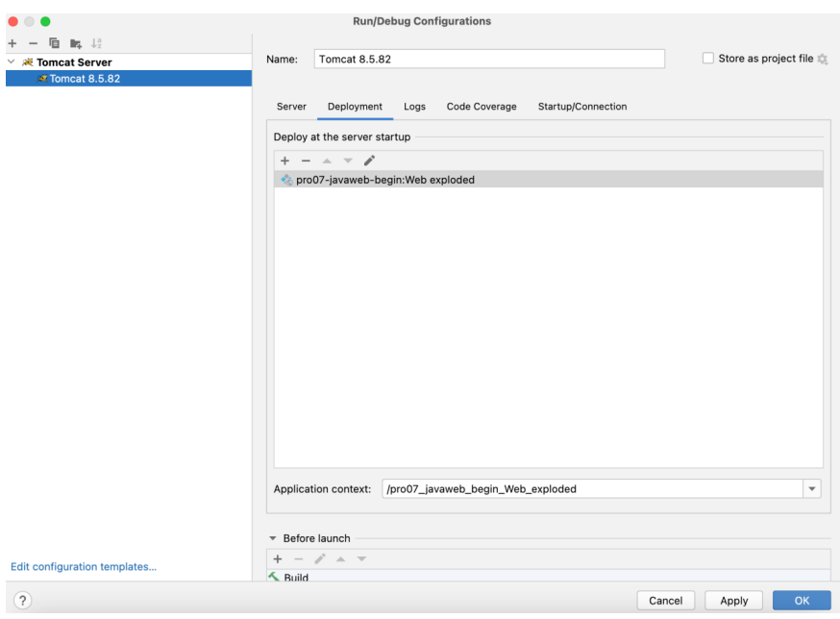Add a Before launch task

coord(278,559)
